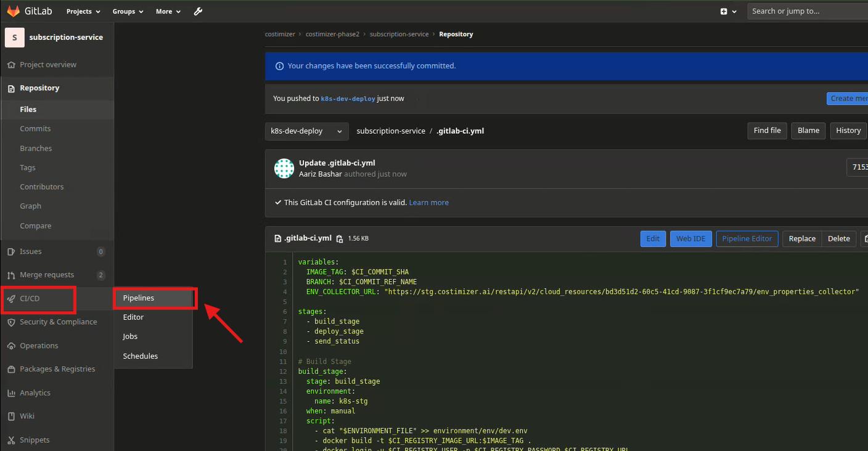Open the More dropdown menu
Screen dimensions: 868x451
pos(168,11)
